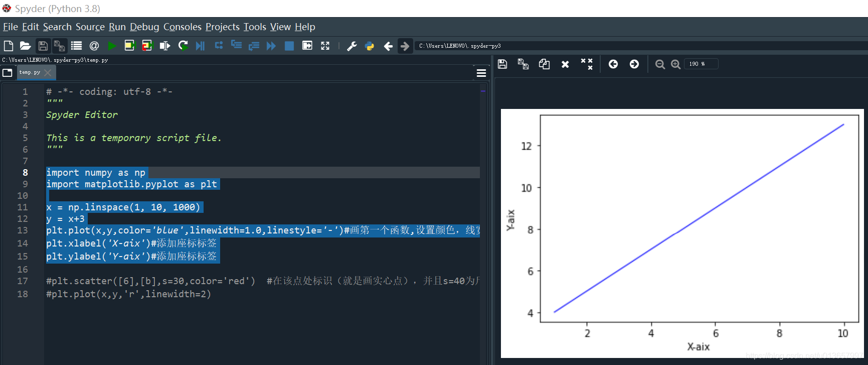Run the file with the green play icon

pyautogui.click(x=112, y=46)
